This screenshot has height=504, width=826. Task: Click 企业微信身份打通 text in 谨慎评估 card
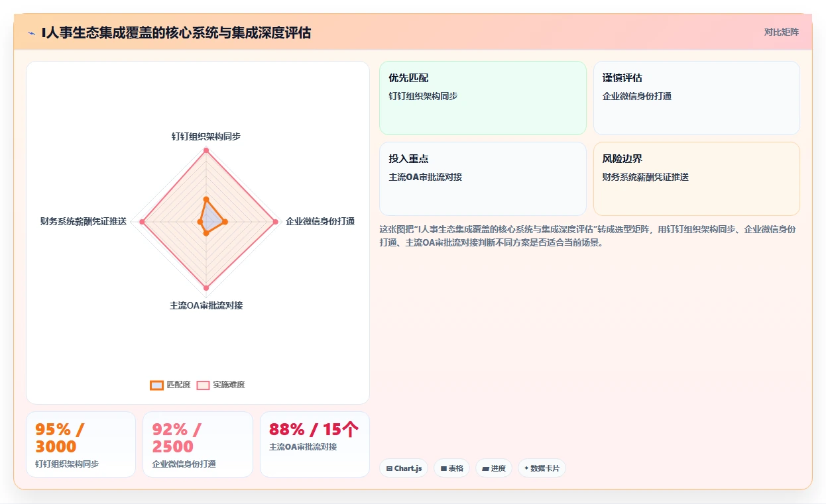coord(637,96)
